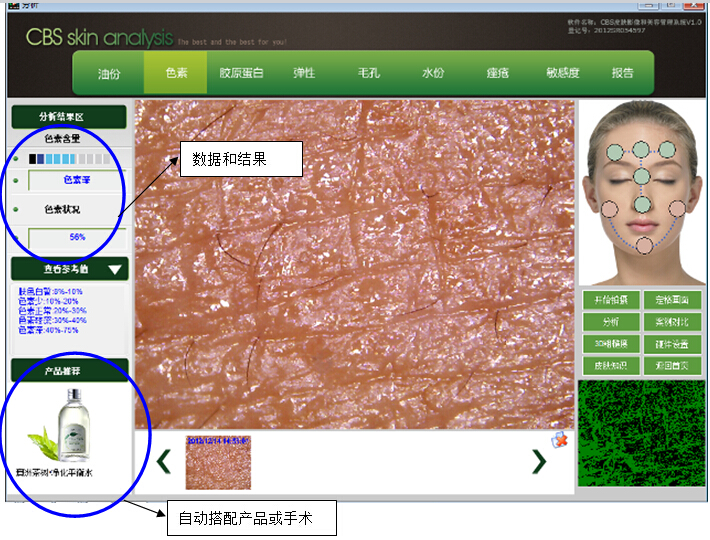
Task: Select the pink chin point on the face
Action: point(644,245)
